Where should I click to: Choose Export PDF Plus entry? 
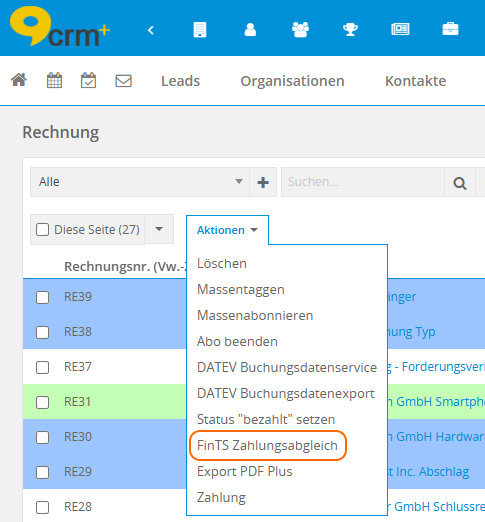point(244,471)
